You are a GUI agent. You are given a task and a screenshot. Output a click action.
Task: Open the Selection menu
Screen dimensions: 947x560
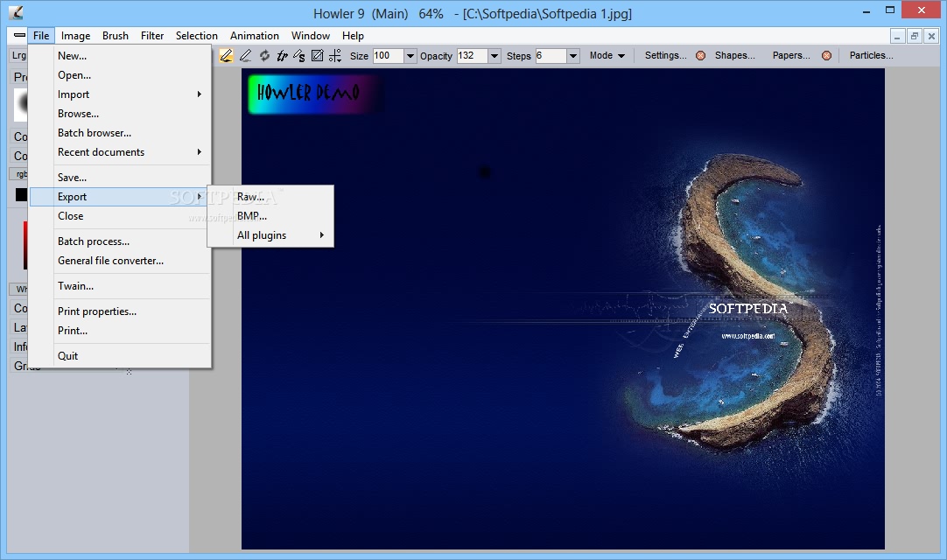pyautogui.click(x=196, y=36)
